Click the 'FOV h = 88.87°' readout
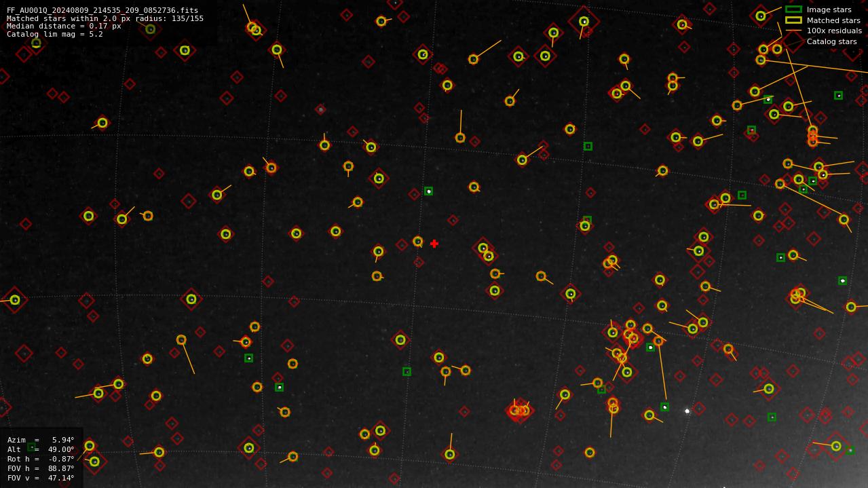The height and width of the screenshot is (488, 868). [41, 468]
